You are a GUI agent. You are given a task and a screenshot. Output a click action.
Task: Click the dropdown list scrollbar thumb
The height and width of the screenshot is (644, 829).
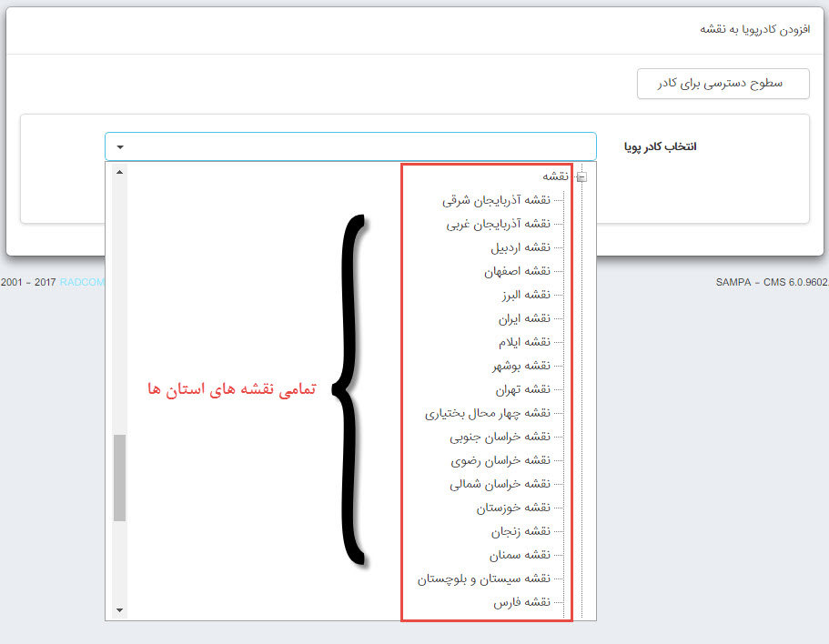(x=119, y=477)
